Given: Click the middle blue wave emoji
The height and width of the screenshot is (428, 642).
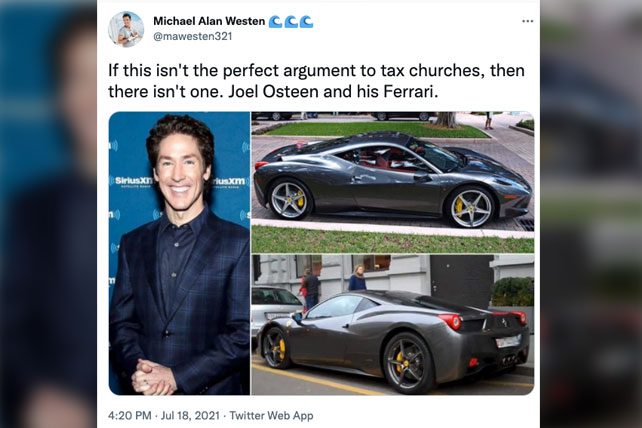Looking at the screenshot, I should click(x=291, y=22).
